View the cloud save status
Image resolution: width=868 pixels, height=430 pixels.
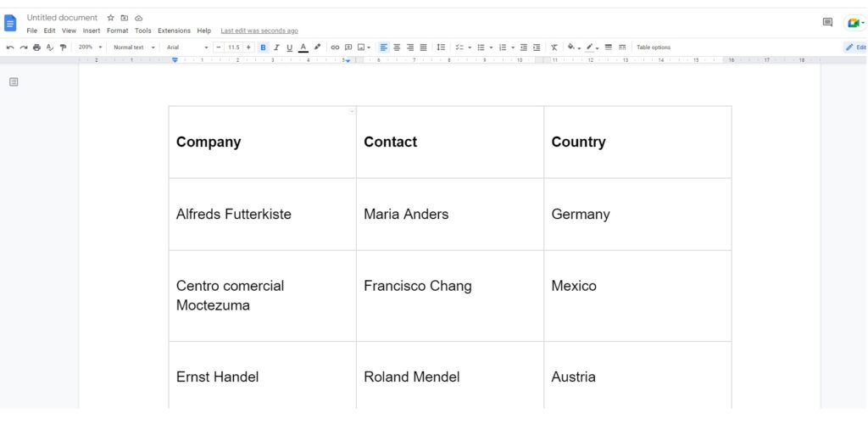tap(138, 18)
